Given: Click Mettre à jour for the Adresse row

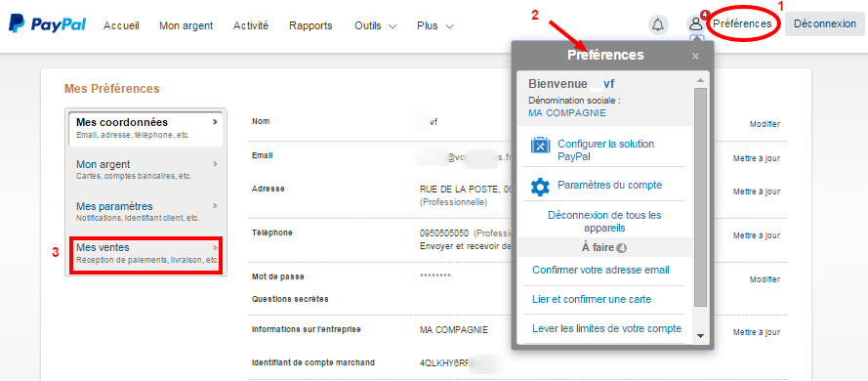Looking at the screenshot, I should [x=756, y=191].
